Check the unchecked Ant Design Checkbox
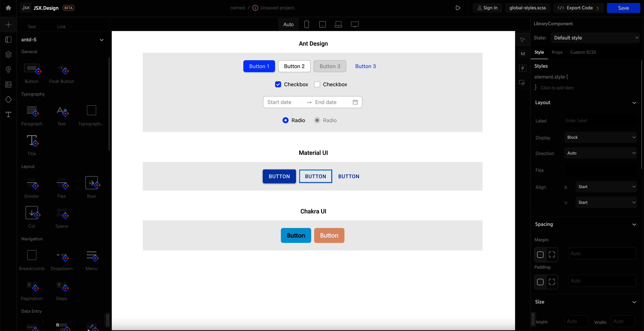This screenshot has height=331, width=644. pos(317,84)
